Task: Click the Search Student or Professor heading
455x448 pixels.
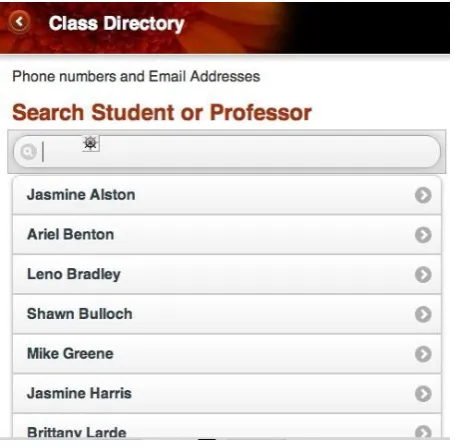Action: (162, 112)
